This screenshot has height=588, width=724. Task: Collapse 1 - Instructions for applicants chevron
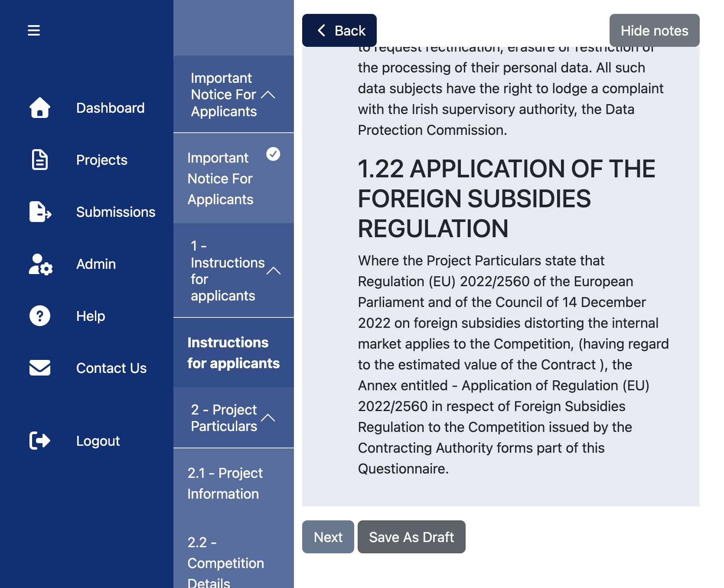(x=274, y=271)
